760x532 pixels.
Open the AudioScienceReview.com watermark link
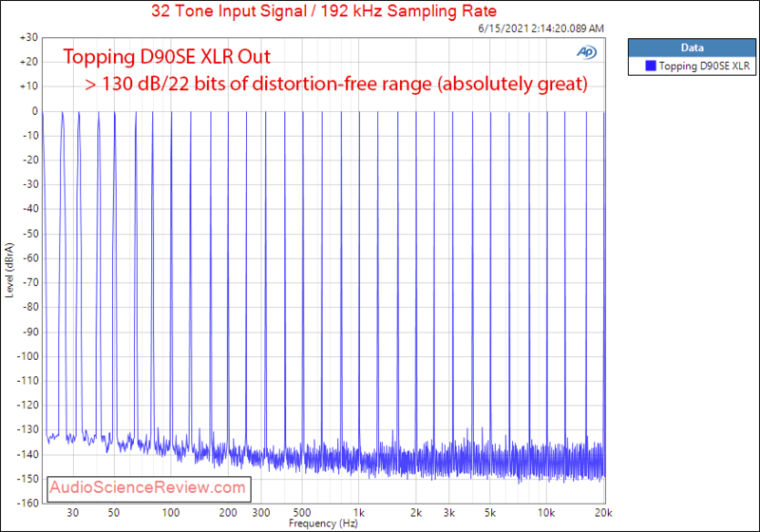pos(150,488)
